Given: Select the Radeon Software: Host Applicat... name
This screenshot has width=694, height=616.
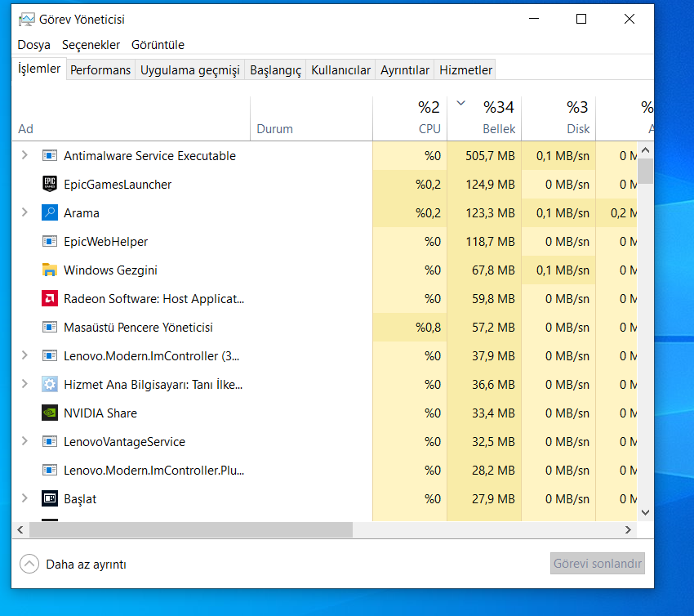Looking at the screenshot, I should [153, 299].
